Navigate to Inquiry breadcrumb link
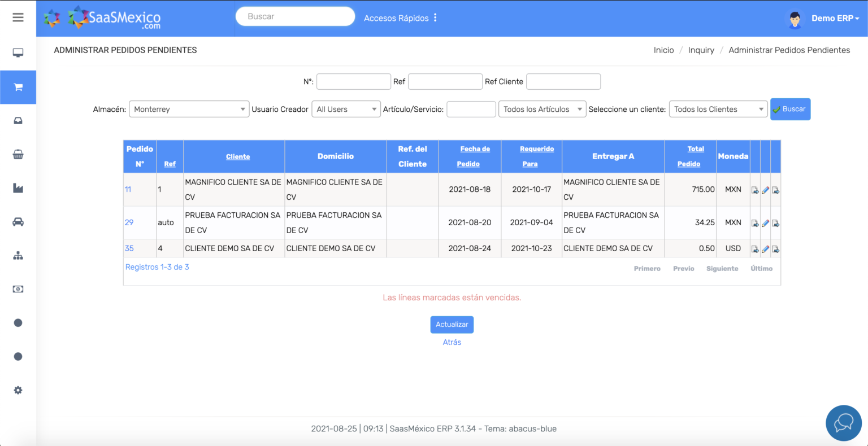 click(x=701, y=50)
